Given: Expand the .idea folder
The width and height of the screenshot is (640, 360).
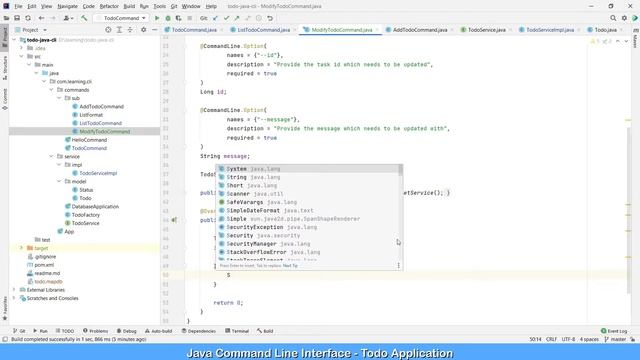Looking at the screenshot, I should point(22,48).
